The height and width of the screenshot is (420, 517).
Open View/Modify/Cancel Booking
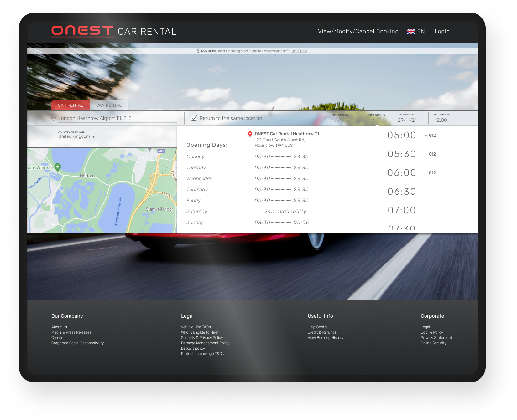point(358,31)
